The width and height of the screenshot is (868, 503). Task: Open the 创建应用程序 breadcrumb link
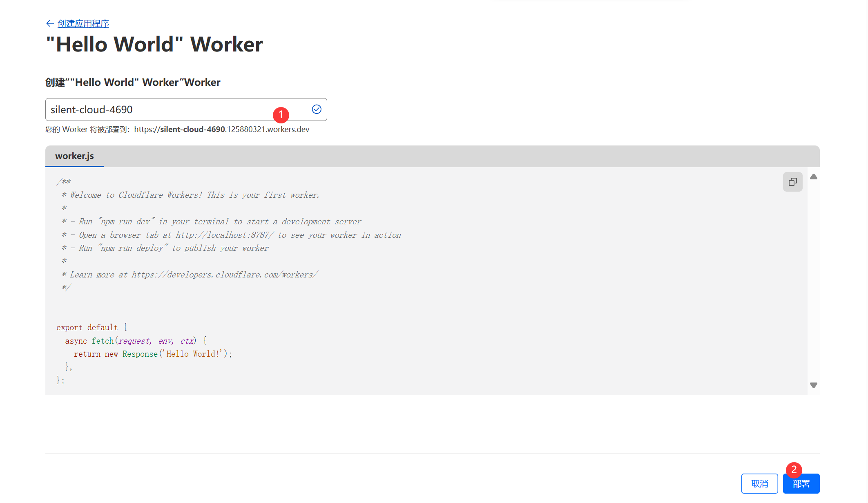[83, 24]
